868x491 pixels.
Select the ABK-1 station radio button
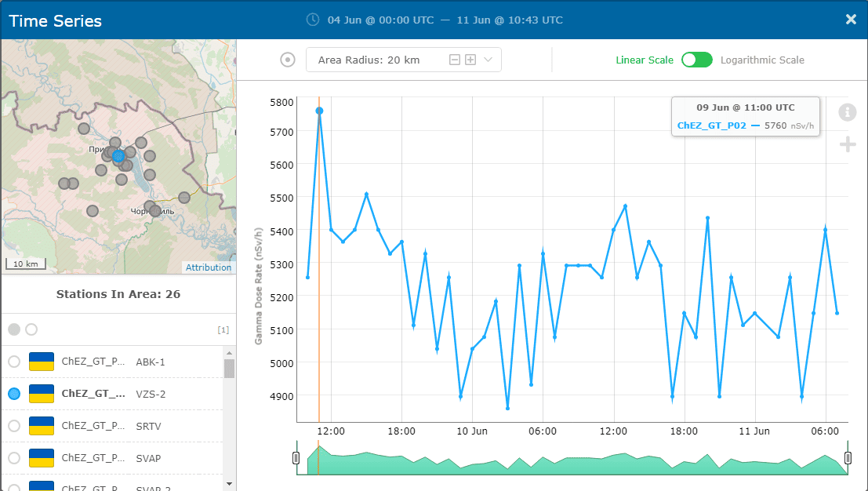tap(14, 362)
